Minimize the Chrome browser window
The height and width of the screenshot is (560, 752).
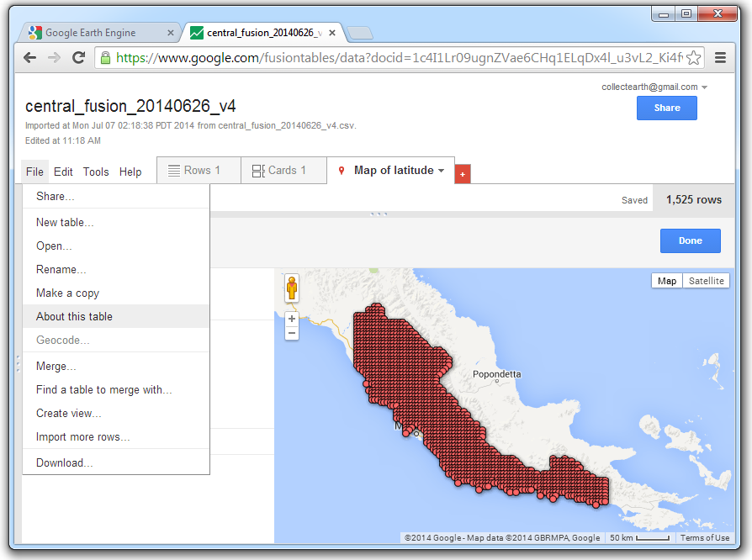pyautogui.click(x=664, y=14)
